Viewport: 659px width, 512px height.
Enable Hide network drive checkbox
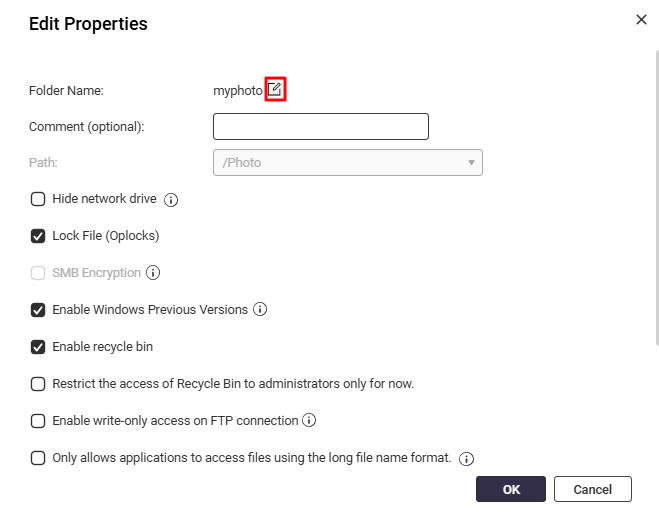38,199
